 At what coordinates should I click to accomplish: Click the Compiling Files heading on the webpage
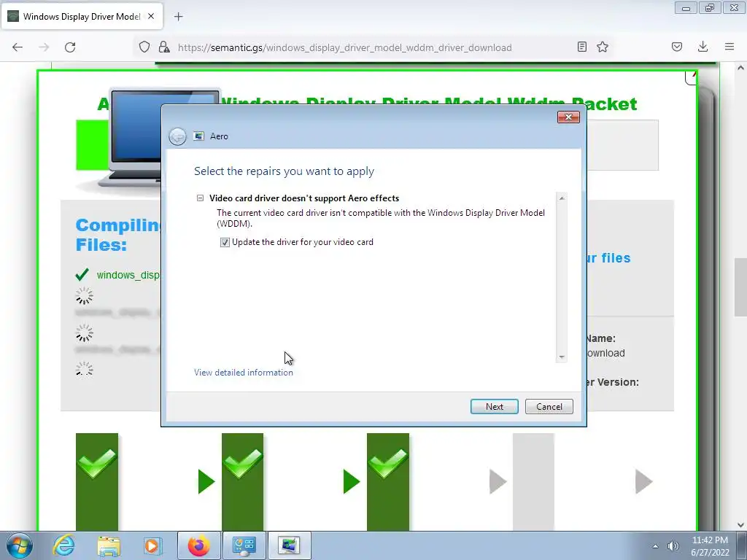coord(118,235)
